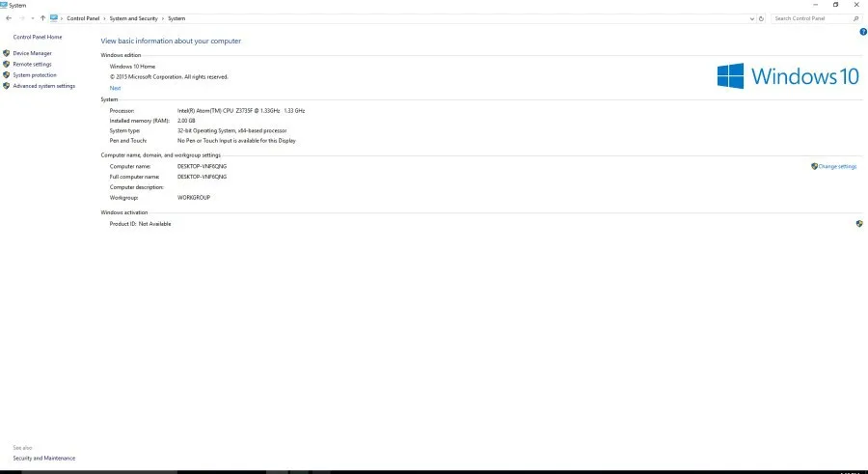This screenshot has height=474, width=868.
Task: Click the Microsoft Corporation copyright line
Action: coord(169,77)
